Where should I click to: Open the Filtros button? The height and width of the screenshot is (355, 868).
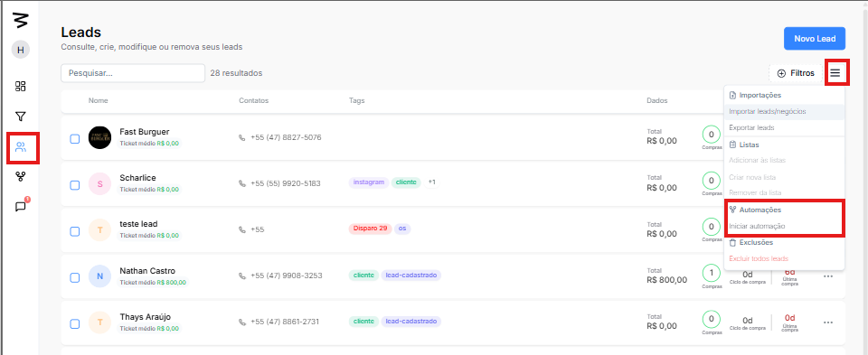tap(796, 73)
